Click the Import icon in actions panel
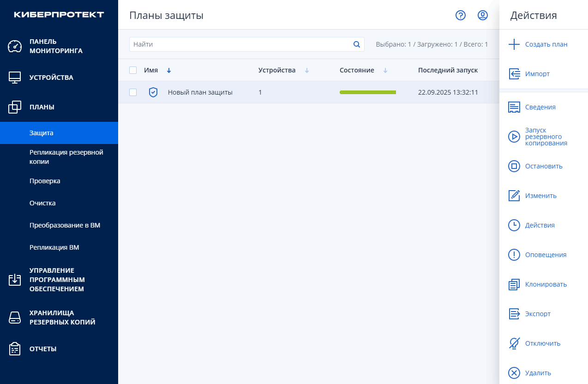This screenshot has height=384, width=588. click(514, 74)
